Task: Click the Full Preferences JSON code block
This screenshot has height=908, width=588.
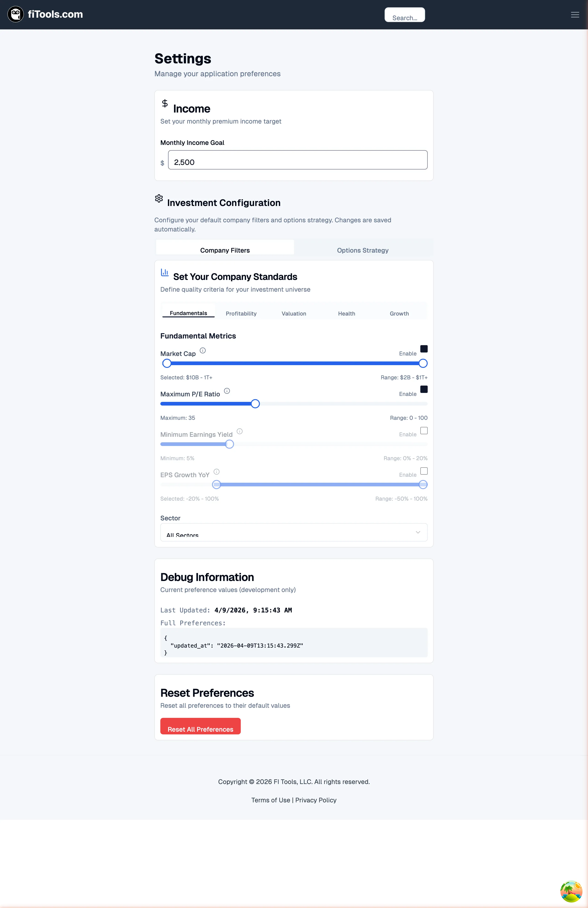Action: (x=294, y=643)
